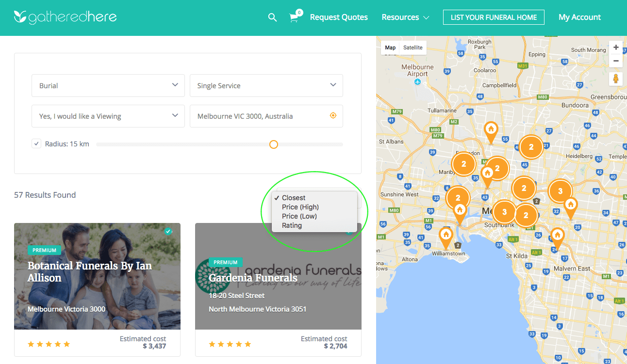627x364 pixels.
Task: Select Closest sort option
Action: pos(314,198)
